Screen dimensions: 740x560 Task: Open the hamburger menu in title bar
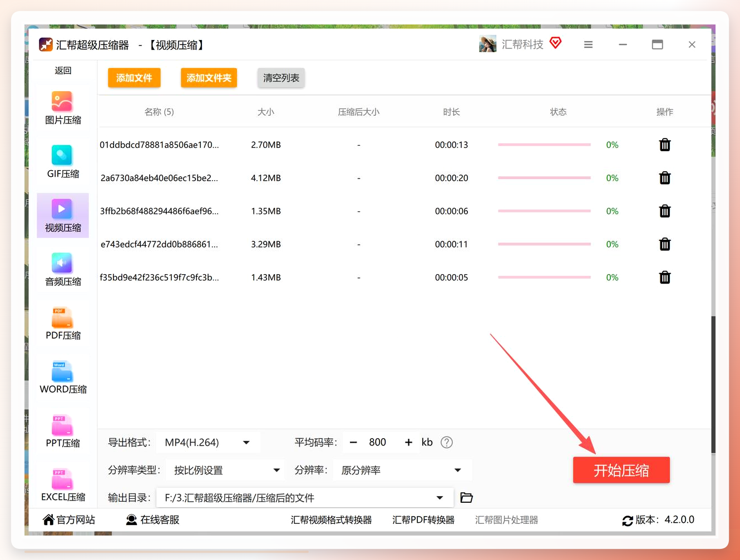(x=588, y=44)
